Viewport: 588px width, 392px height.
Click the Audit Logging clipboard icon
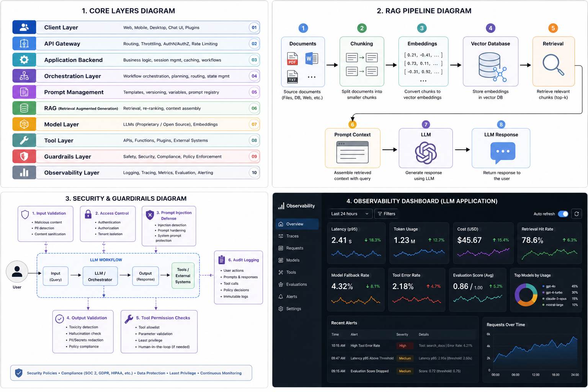point(222,260)
